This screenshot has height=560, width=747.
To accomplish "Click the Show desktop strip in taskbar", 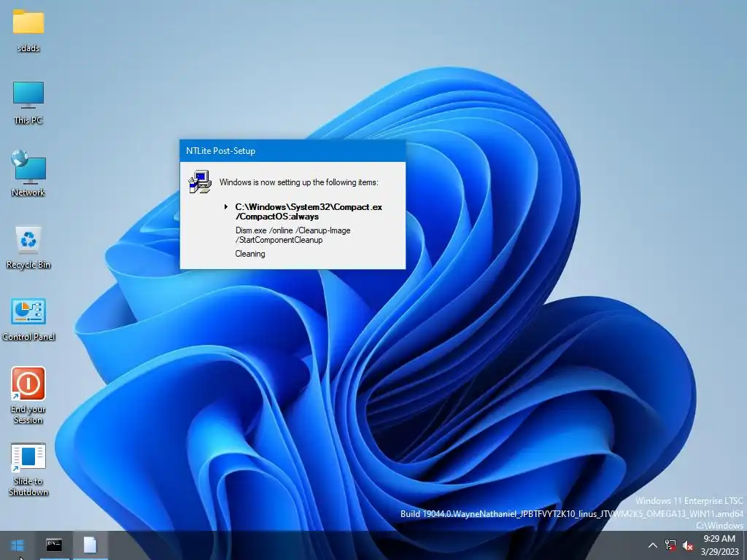I will pyautogui.click(x=745, y=545).
